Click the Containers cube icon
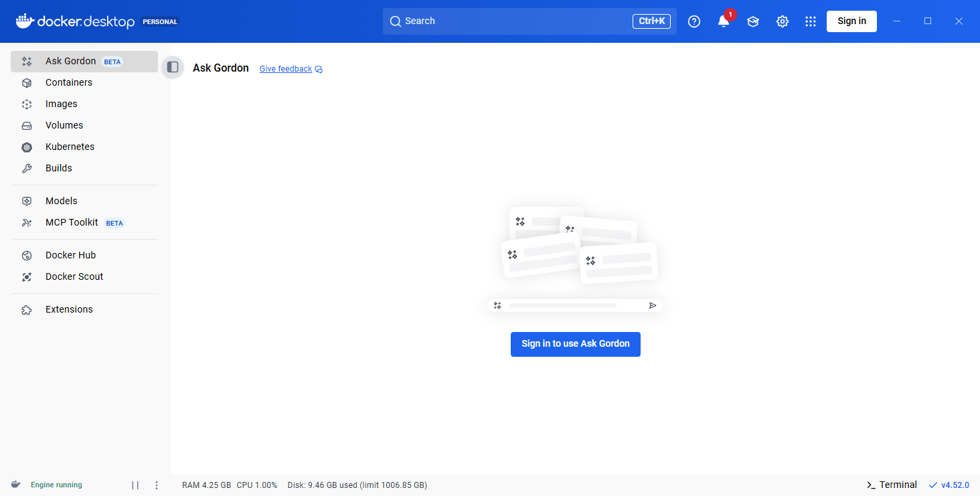 [x=27, y=83]
